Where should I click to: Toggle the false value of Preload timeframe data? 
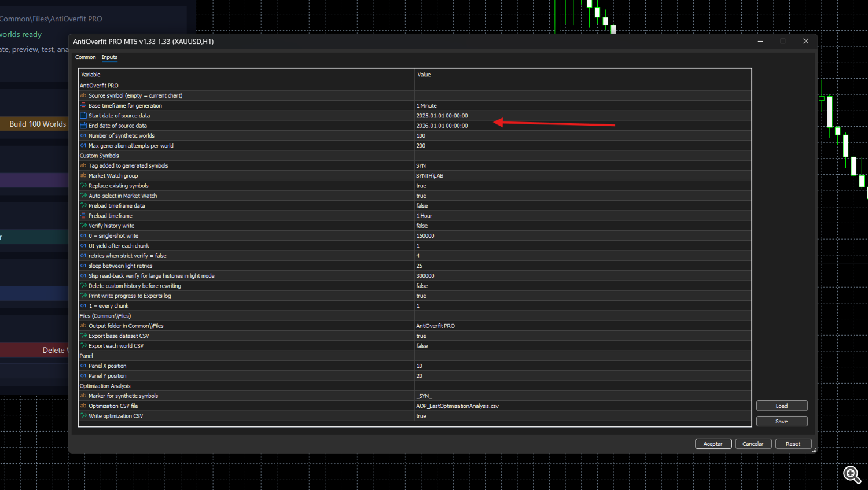422,206
